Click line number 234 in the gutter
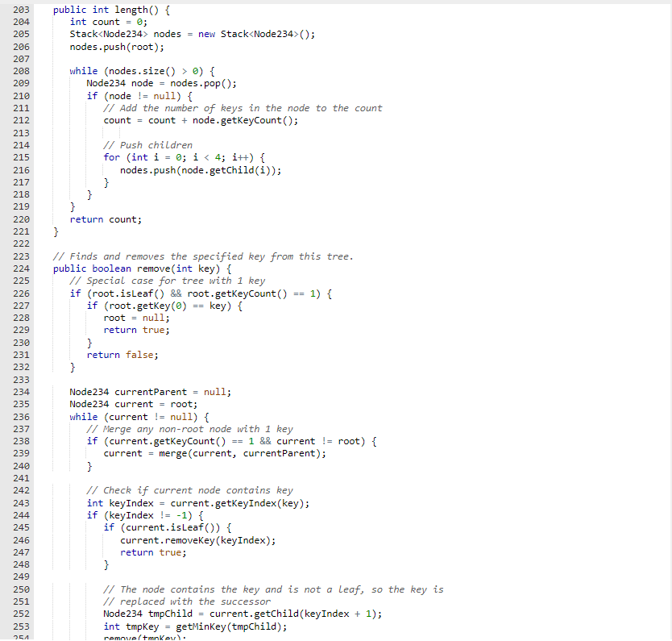Screen dimensions: 672x641 tap(22, 392)
